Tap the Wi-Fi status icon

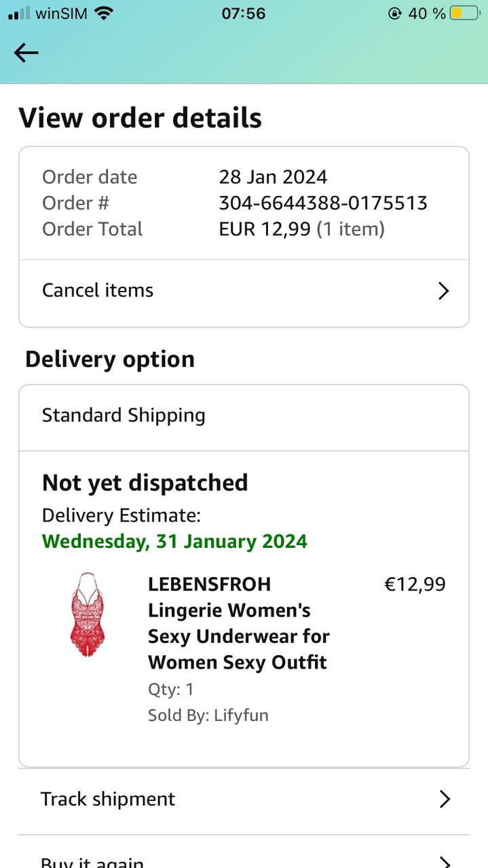tap(104, 13)
